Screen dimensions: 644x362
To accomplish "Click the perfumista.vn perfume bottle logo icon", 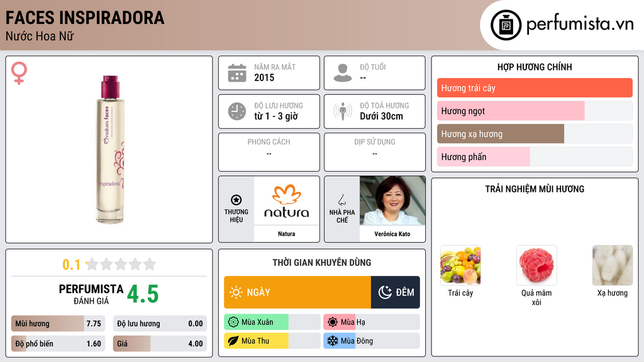I will tap(506, 25).
